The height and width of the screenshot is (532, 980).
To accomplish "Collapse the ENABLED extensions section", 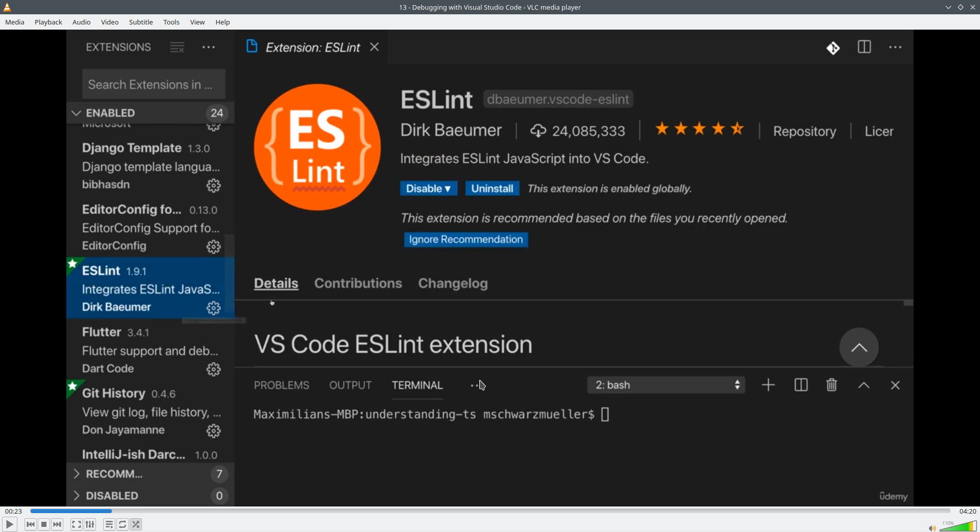I will (151, 113).
